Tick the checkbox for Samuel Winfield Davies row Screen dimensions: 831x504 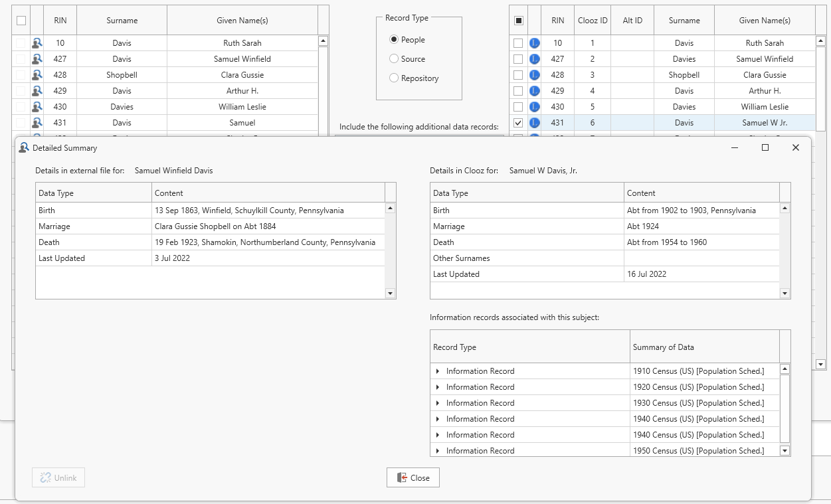(x=518, y=59)
